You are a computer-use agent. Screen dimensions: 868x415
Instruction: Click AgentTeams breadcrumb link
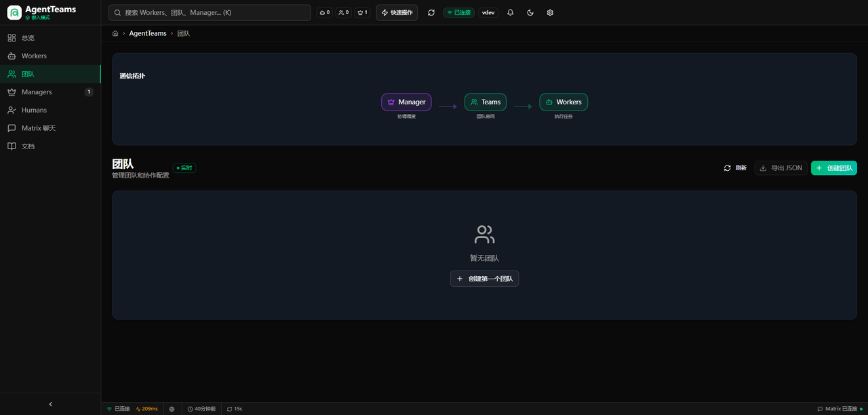148,33
